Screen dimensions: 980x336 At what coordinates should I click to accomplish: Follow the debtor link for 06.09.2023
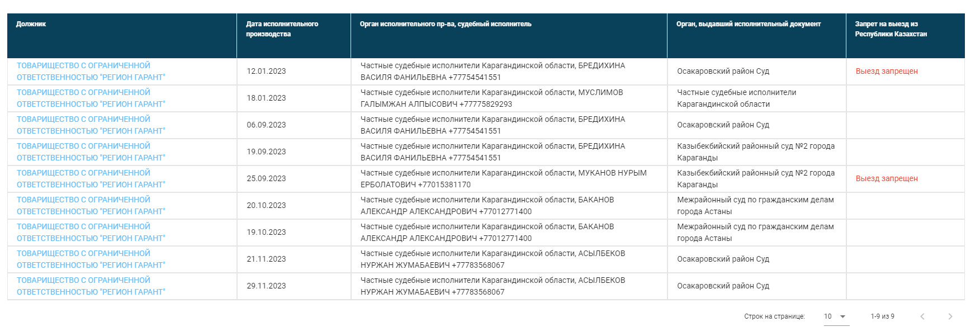[91, 125]
